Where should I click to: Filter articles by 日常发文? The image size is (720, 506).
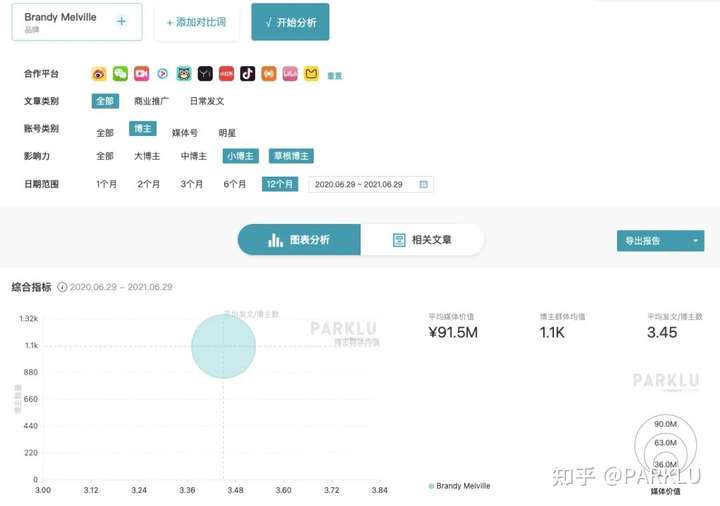pos(207,101)
